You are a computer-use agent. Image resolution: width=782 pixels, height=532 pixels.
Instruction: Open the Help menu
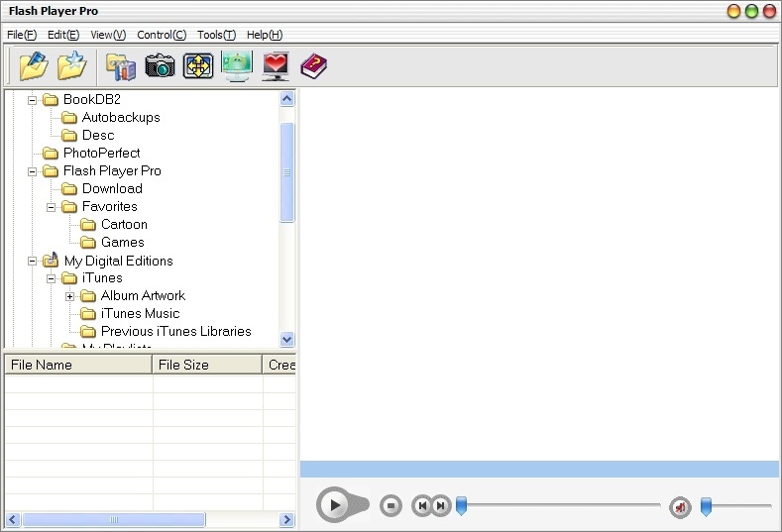[265, 35]
